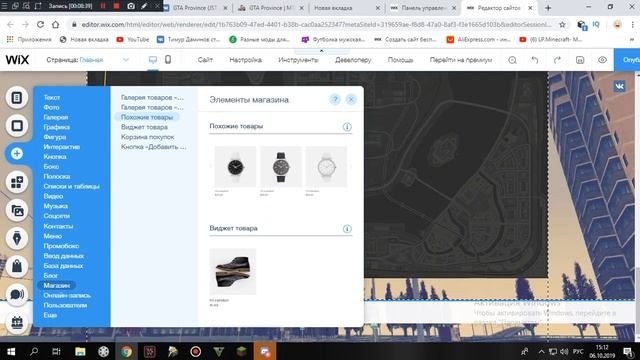Close the Элементы магазина panel
640x360 pixels.
pos(351,100)
